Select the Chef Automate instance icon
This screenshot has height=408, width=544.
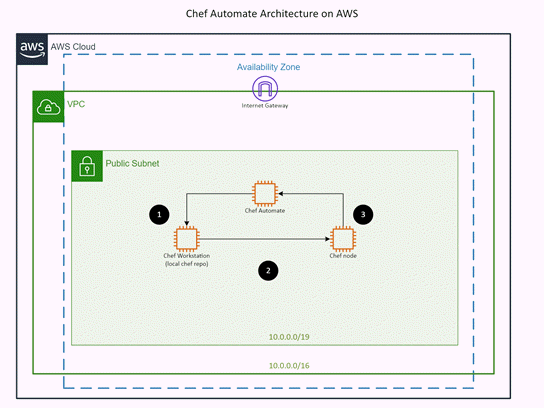click(x=265, y=193)
